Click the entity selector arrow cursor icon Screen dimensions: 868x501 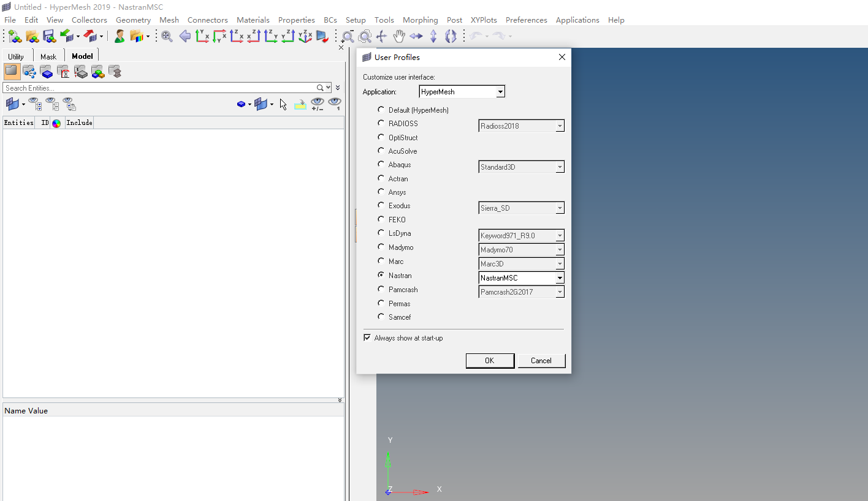click(x=283, y=104)
